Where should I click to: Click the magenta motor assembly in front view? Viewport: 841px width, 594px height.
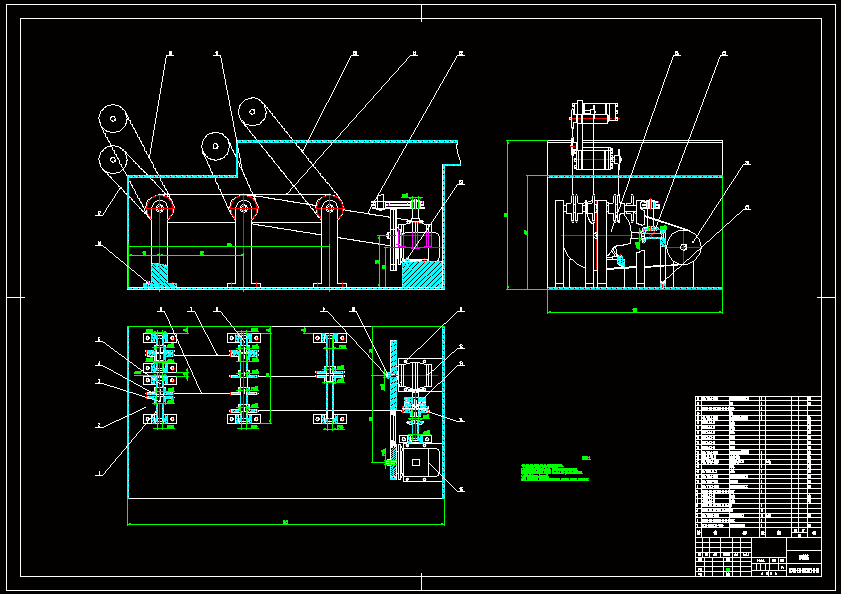point(414,237)
